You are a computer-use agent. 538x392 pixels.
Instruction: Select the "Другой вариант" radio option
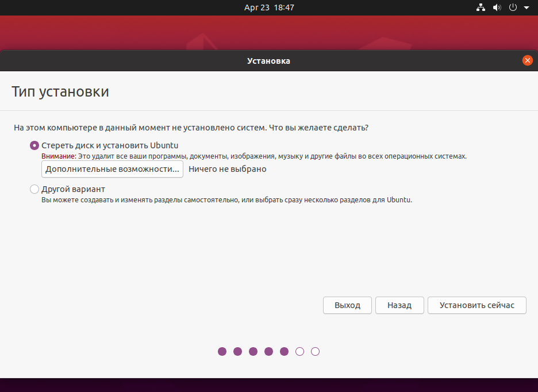coord(34,189)
